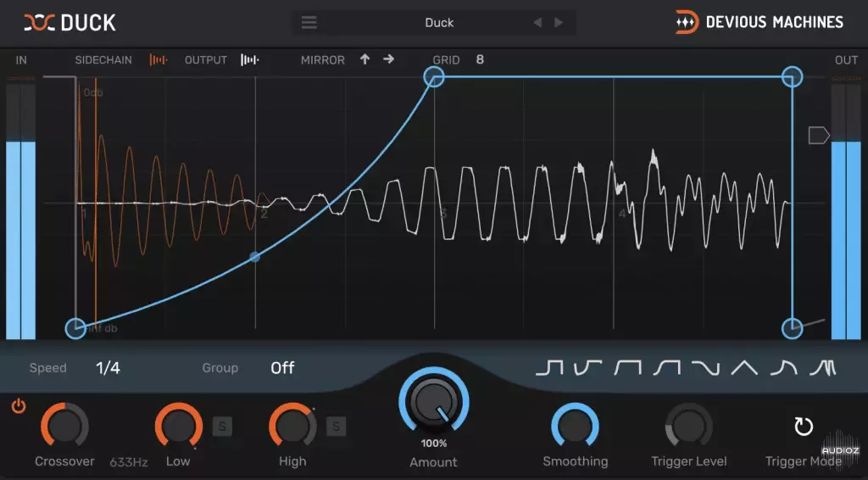The width and height of the screenshot is (868, 480).
Task: Toggle the white output waveform icon
Action: click(250, 60)
